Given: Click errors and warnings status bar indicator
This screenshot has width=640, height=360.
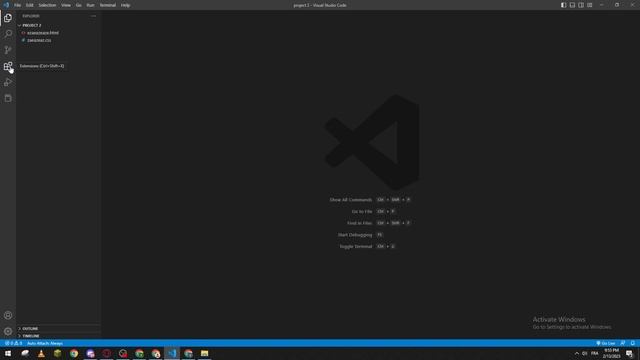Looking at the screenshot, I should [13, 343].
